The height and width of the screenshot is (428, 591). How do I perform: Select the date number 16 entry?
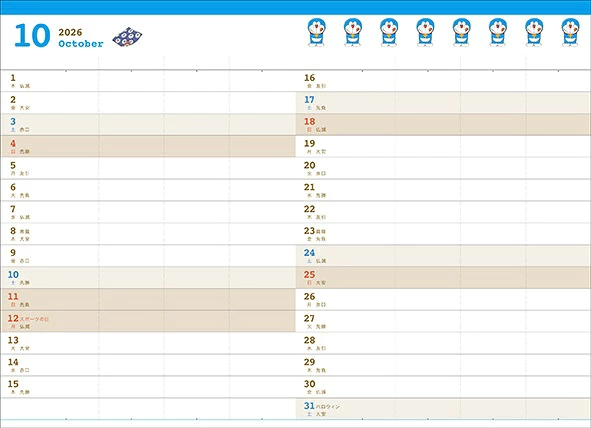coord(309,78)
